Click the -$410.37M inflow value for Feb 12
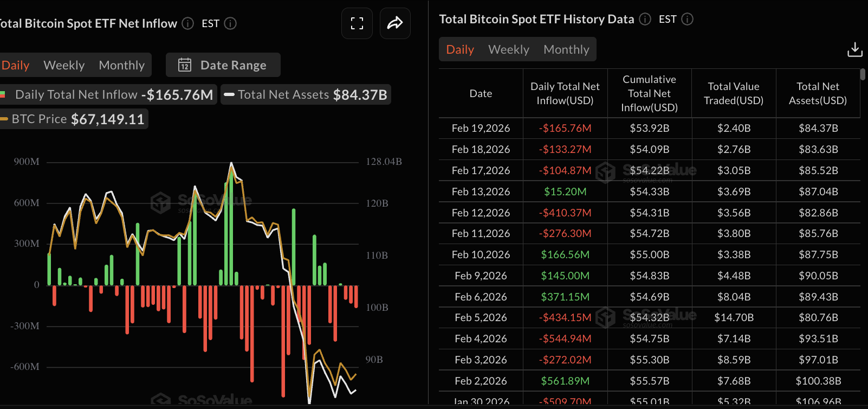The image size is (868, 409). pos(565,212)
